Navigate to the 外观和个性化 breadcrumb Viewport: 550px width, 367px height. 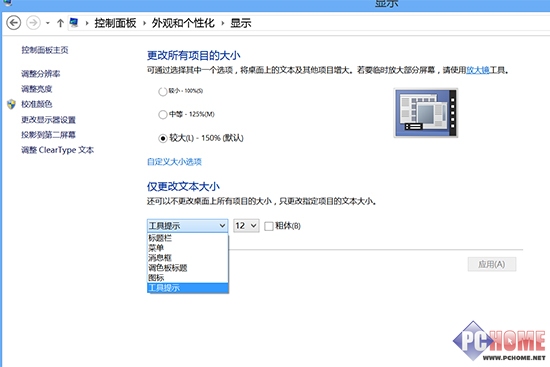183,23
